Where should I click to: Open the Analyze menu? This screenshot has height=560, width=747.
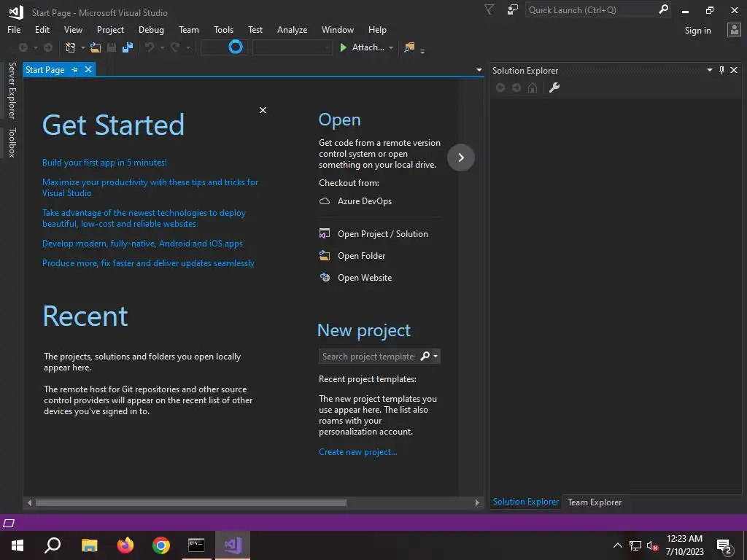[x=292, y=29]
